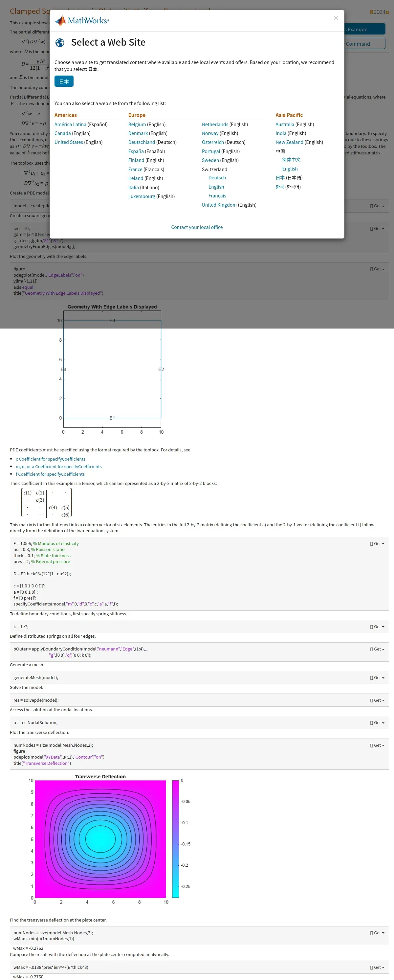Image resolution: width=394 pixels, height=980 pixels.
Task: Select Switzerland English option
Action: click(216, 187)
